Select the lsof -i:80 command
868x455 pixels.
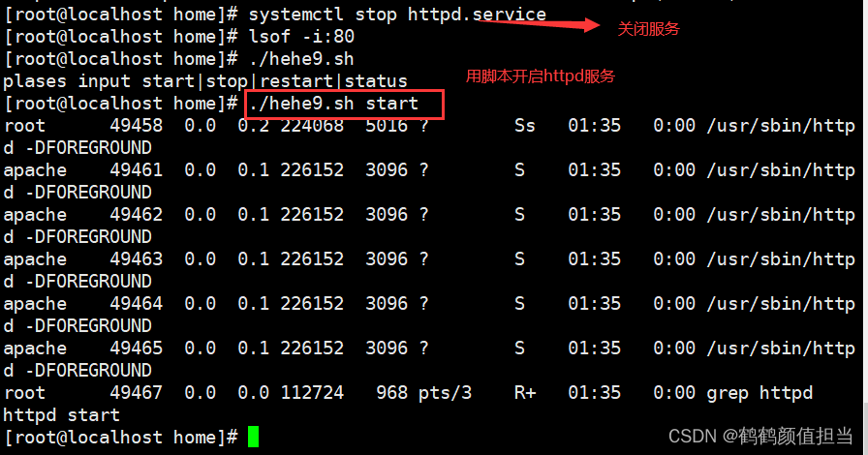(301, 37)
